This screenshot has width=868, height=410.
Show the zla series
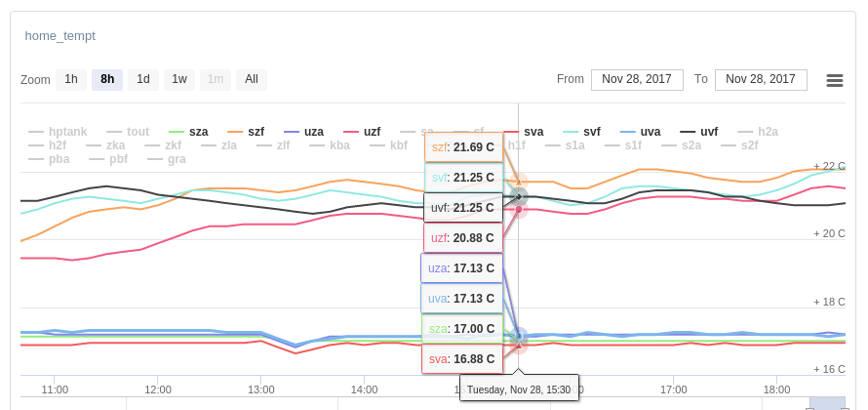tap(219, 145)
